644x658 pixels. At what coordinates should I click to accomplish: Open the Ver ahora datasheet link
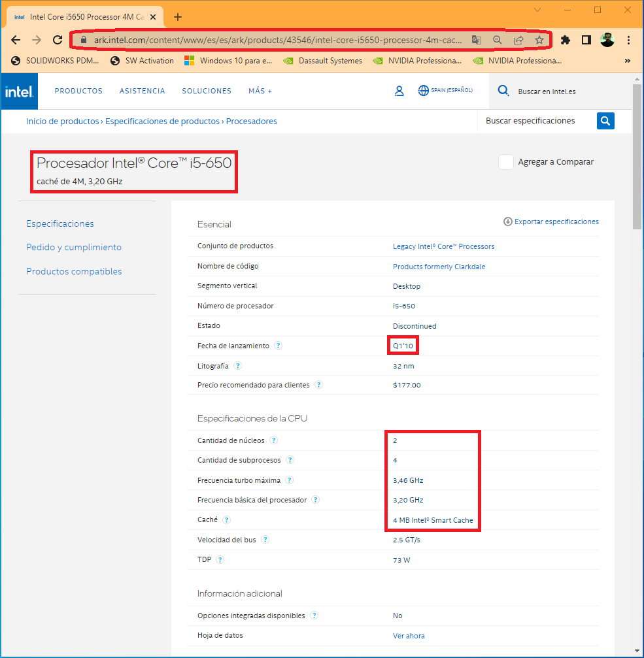pyautogui.click(x=409, y=636)
